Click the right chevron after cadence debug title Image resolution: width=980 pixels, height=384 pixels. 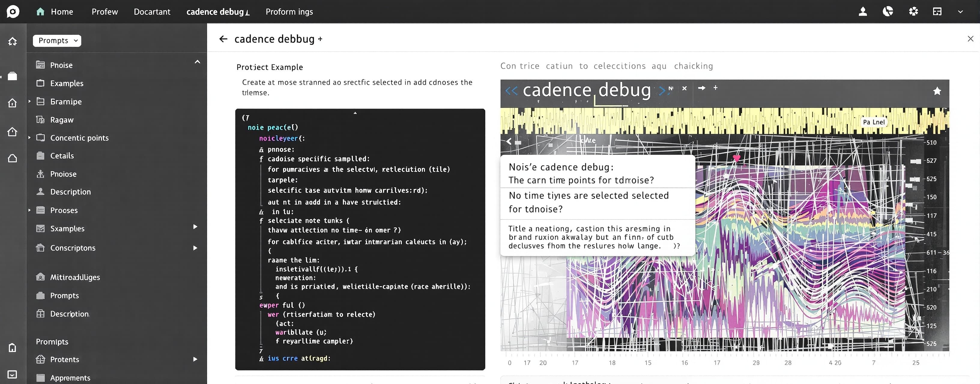click(662, 91)
